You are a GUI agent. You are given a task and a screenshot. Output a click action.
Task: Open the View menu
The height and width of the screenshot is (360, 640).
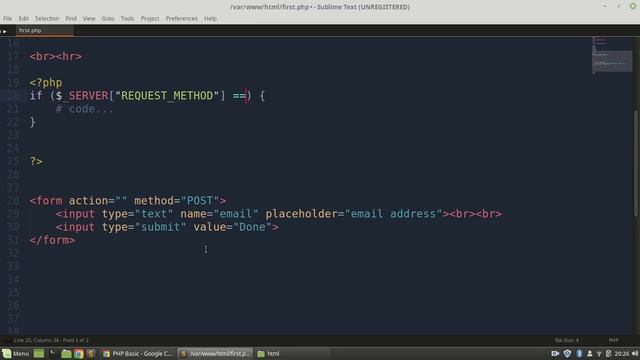click(89, 18)
